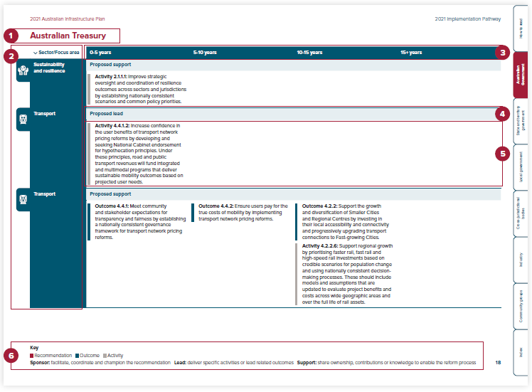Viewport: 532px width, 392px height.
Task: Click callout marker number 5
Action: pos(502,153)
